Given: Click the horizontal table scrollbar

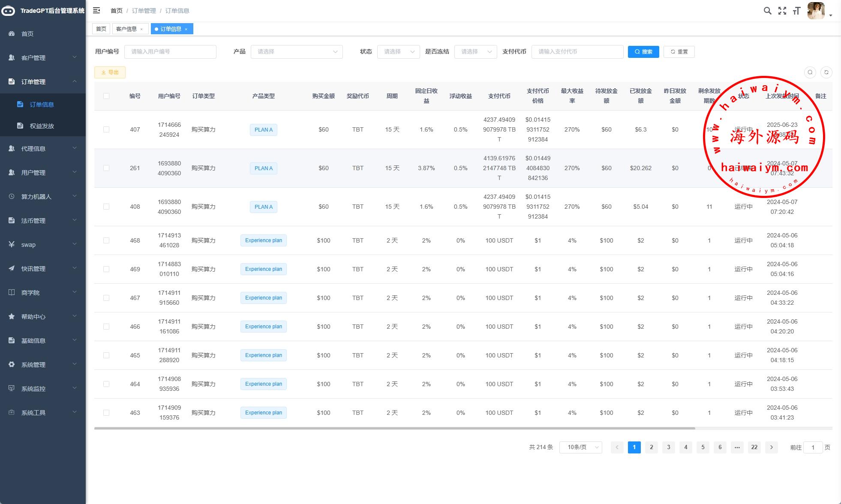Looking at the screenshot, I should pos(394,428).
